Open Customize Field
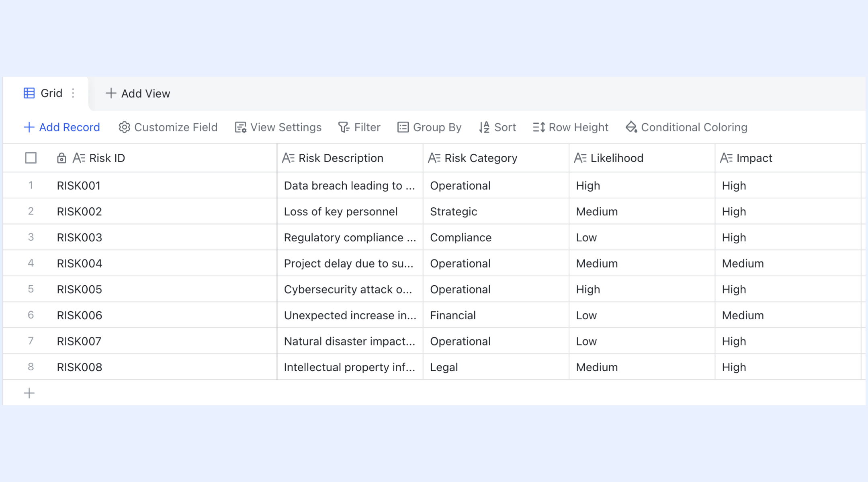This screenshot has height=482, width=868. (x=168, y=127)
